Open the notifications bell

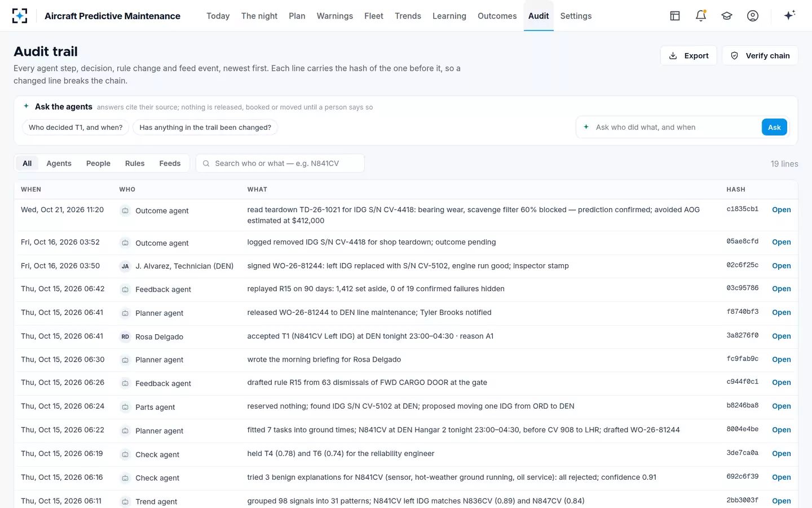(701, 16)
